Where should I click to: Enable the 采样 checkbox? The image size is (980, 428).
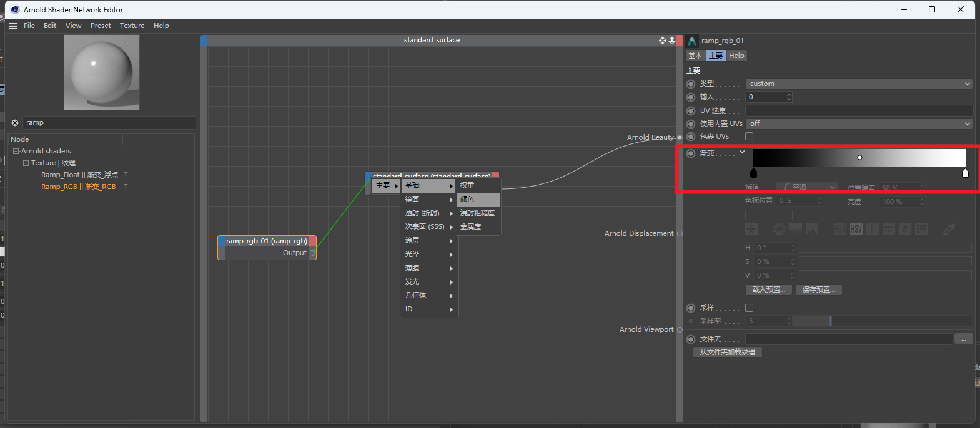point(750,308)
